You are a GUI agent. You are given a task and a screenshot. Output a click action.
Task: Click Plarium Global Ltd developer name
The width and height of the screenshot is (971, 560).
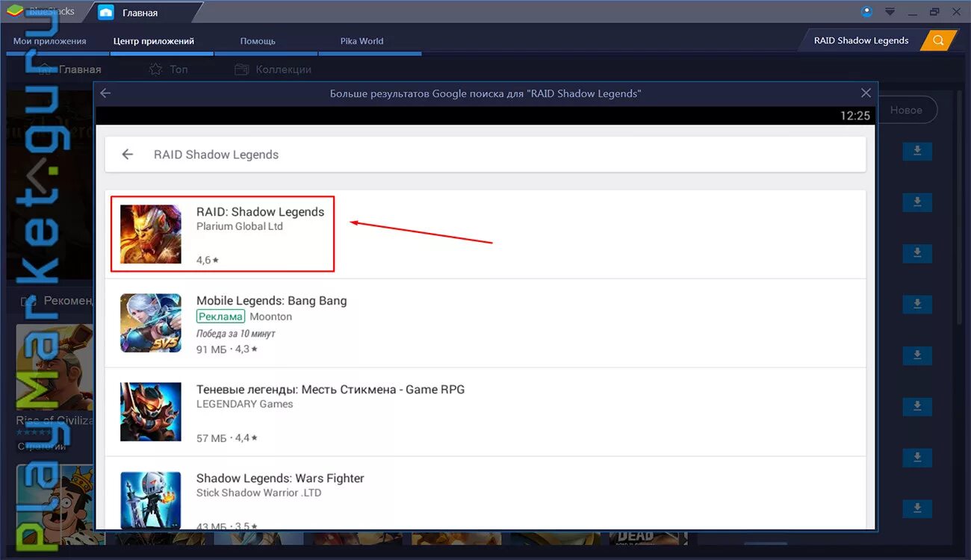(240, 226)
